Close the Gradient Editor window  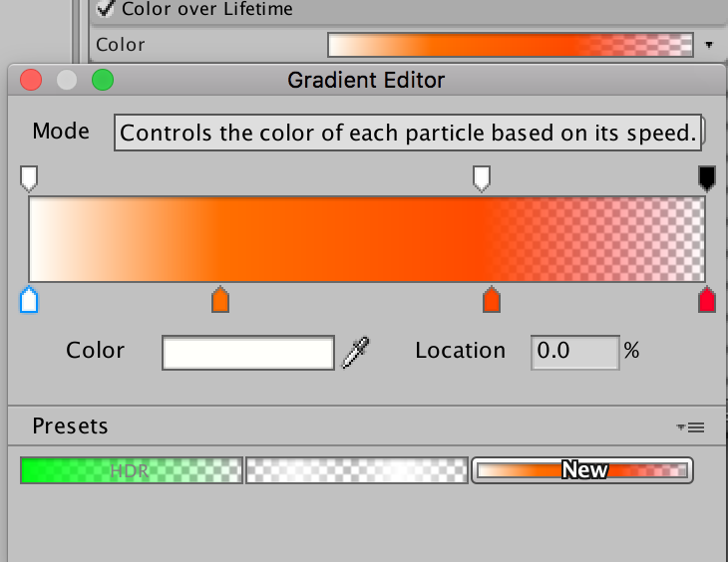coord(31,80)
